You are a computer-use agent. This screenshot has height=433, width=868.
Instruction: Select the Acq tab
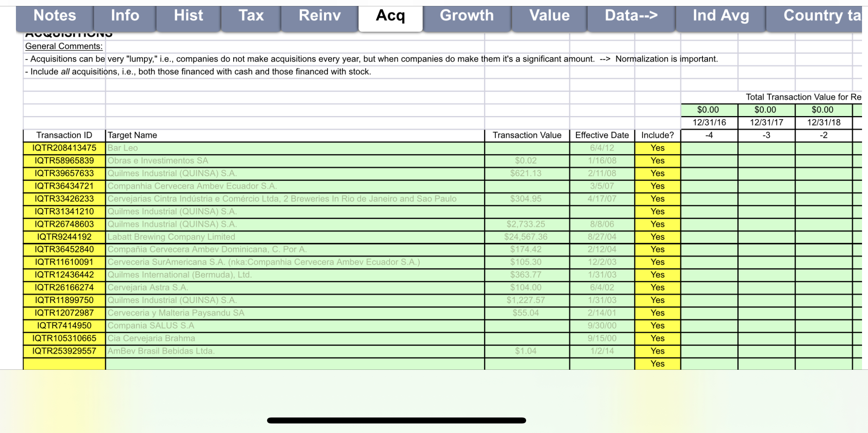click(390, 16)
